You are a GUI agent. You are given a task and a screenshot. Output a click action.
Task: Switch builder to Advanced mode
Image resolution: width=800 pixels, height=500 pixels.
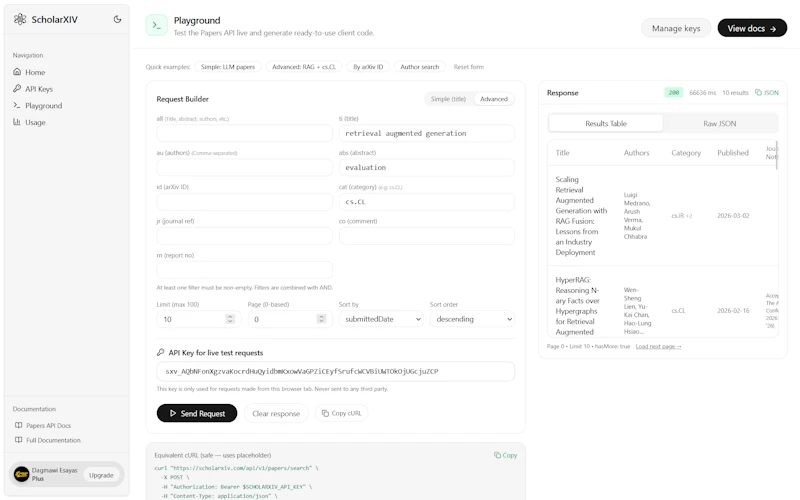click(494, 99)
